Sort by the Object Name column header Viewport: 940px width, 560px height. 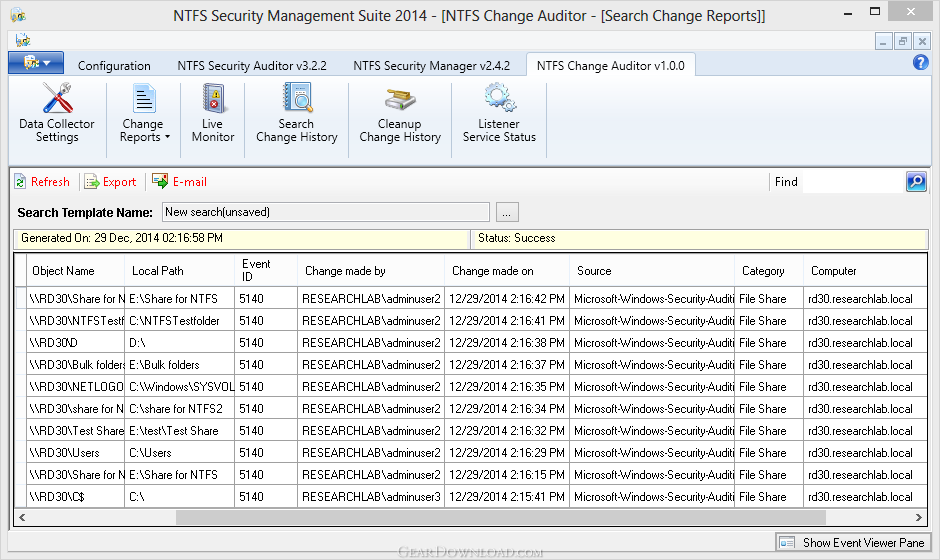pos(76,270)
